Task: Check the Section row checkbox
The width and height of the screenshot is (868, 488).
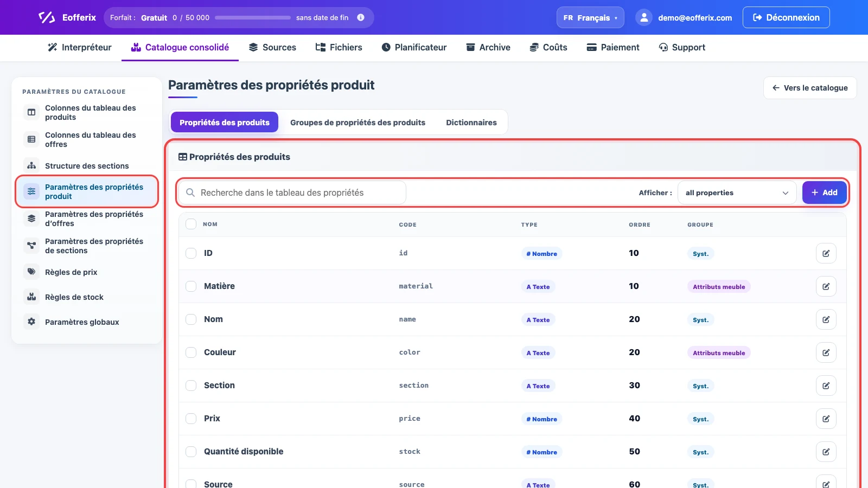Action: [x=191, y=386]
